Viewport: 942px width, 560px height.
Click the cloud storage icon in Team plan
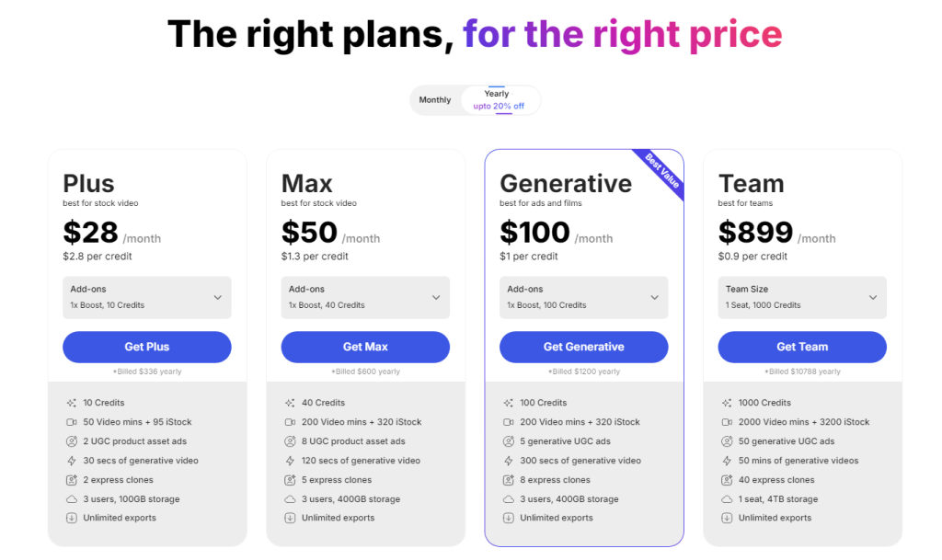pos(727,499)
